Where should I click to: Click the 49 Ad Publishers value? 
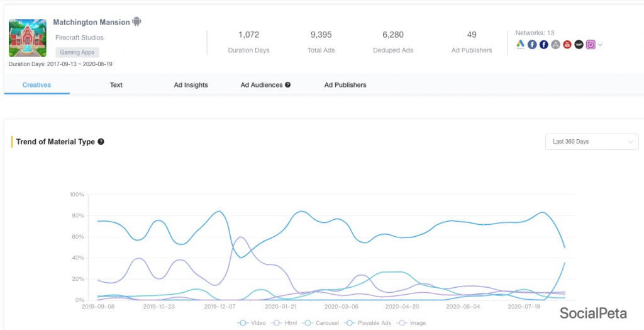(472, 35)
